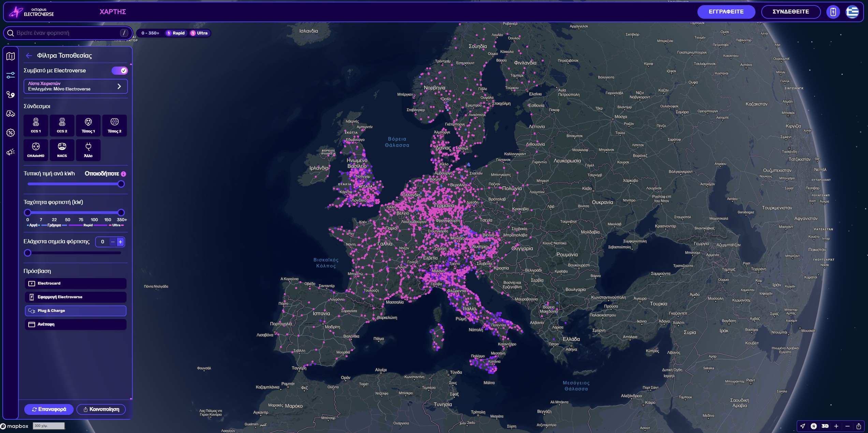Reset map to north with compass
The height and width of the screenshot is (433, 868).
[x=814, y=426]
